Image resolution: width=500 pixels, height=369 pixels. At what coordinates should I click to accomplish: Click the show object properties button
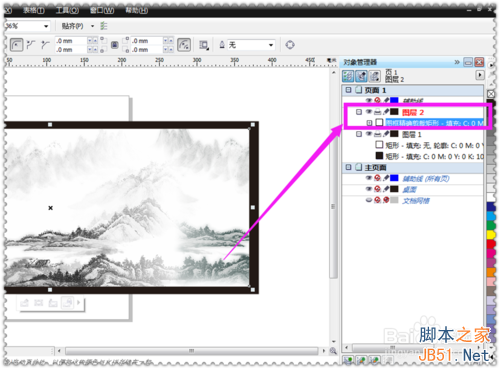pyautogui.click(x=348, y=76)
